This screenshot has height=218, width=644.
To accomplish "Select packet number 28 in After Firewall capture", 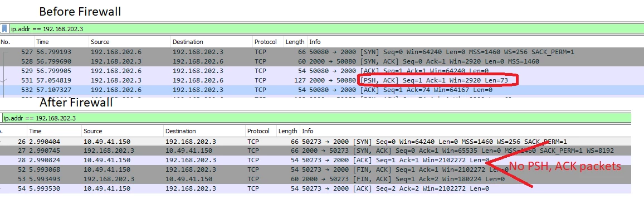I will [315, 161].
